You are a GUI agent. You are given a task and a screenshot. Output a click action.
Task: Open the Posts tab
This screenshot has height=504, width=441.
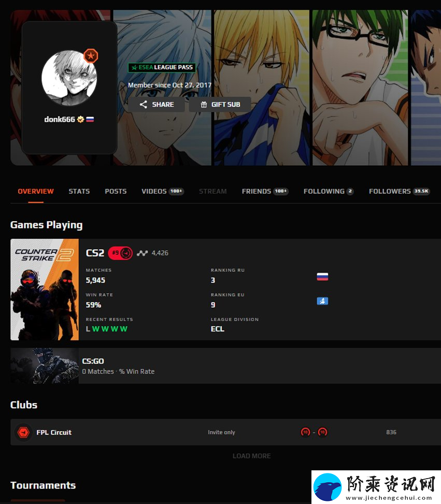pos(116,191)
